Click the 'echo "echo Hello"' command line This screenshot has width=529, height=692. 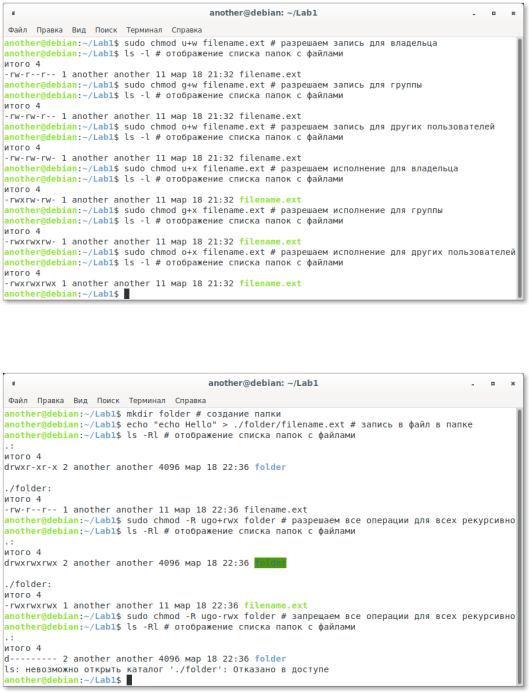238,425
